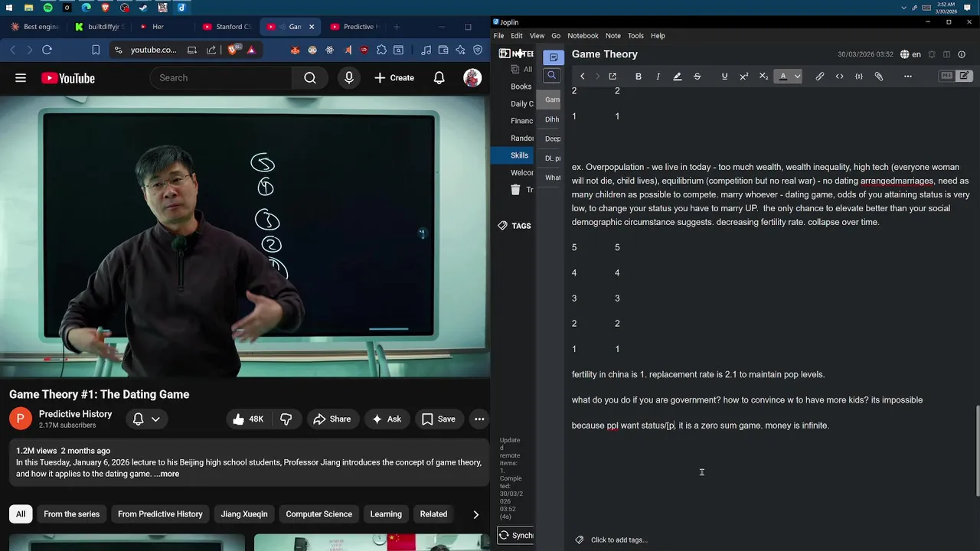Viewport: 980px width, 551px height.
Task: Open YouTube more actions ellipsis
Action: point(479,419)
